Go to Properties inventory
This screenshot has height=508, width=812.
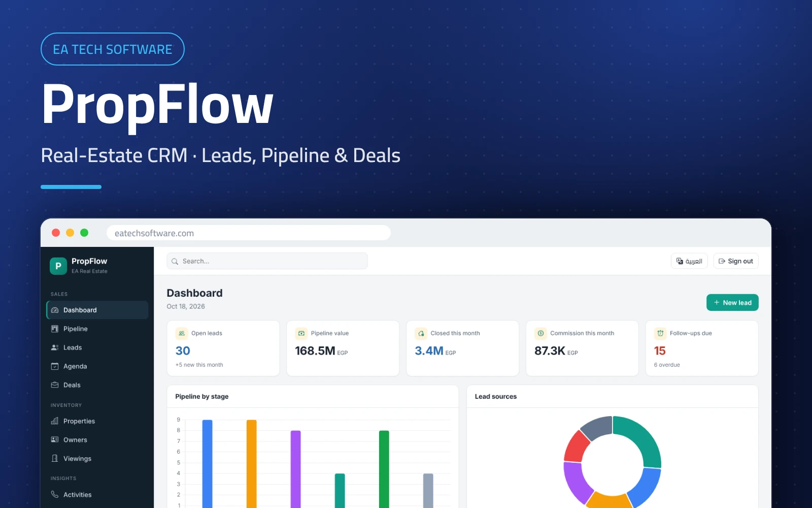[x=97, y=421]
